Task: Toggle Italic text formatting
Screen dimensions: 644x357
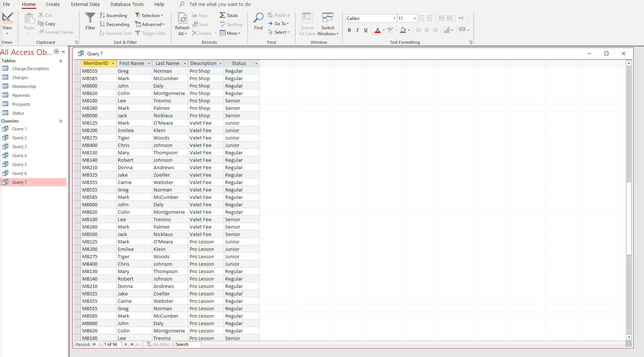Action: [357, 30]
